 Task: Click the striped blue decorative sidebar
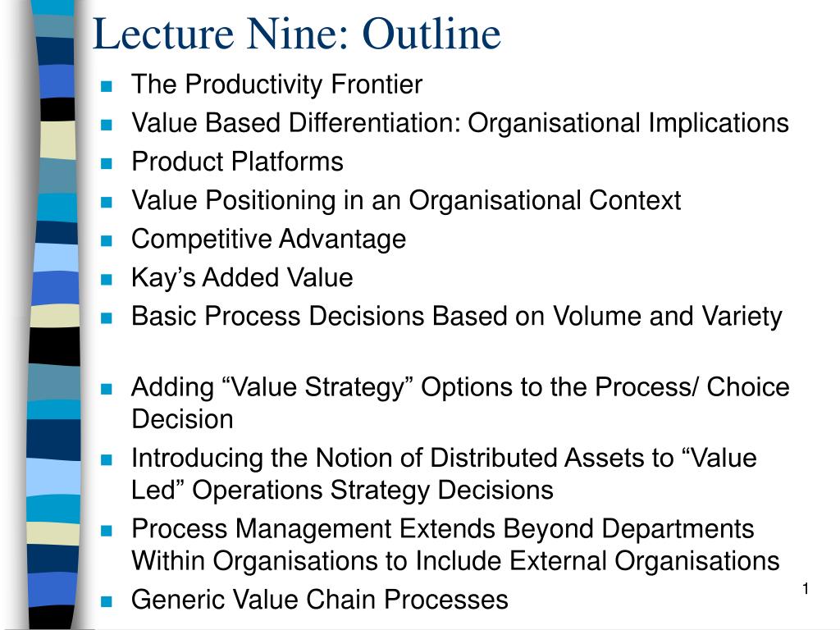(x=53, y=315)
